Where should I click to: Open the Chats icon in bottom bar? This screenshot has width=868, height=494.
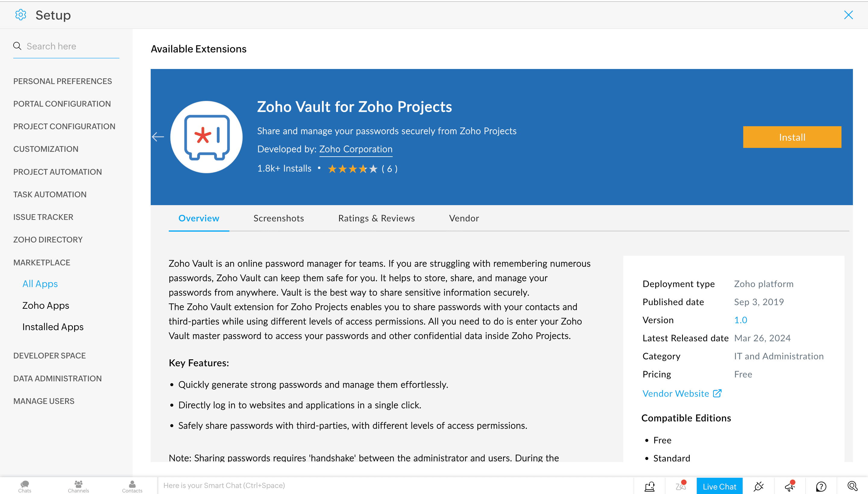[25, 486]
